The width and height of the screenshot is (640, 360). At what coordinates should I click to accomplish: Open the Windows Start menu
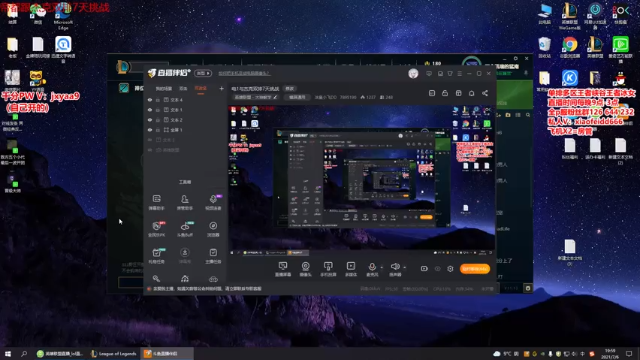tap(8, 353)
